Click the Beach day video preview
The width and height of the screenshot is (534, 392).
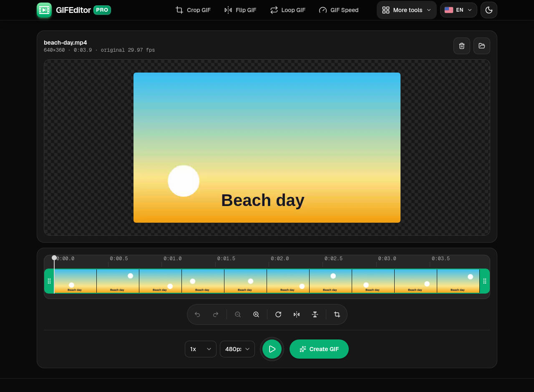[267, 148]
